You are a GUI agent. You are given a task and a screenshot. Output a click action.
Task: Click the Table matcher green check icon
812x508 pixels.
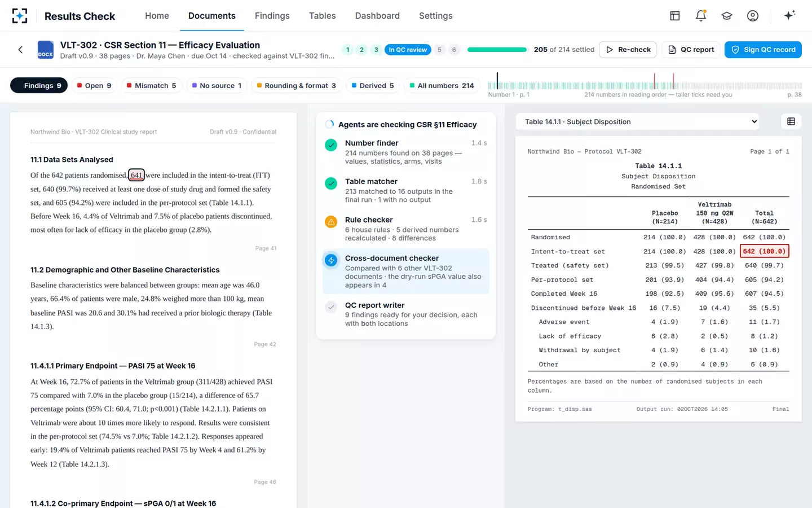point(331,183)
